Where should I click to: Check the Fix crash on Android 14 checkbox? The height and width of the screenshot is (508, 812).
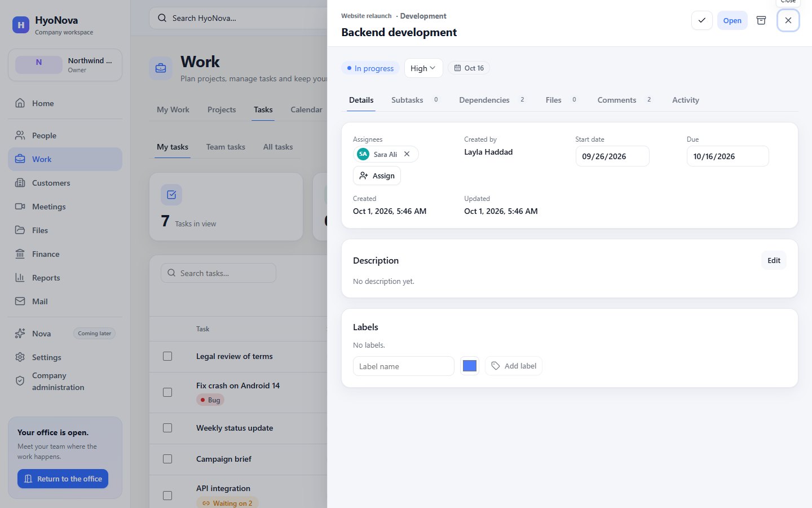pyautogui.click(x=167, y=392)
